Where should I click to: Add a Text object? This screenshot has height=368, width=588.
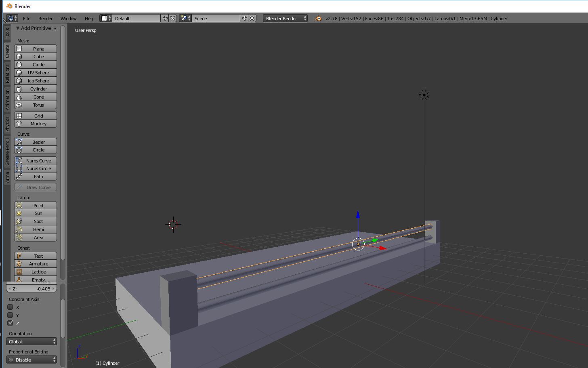(36, 256)
